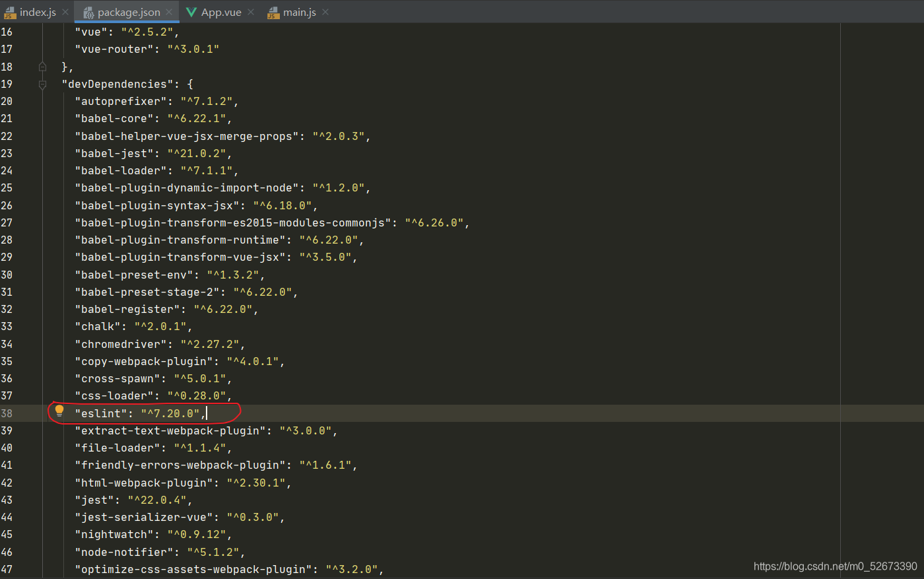The width and height of the screenshot is (924, 579).
Task: Click the "^6.26.0" version value
Action: (434, 222)
